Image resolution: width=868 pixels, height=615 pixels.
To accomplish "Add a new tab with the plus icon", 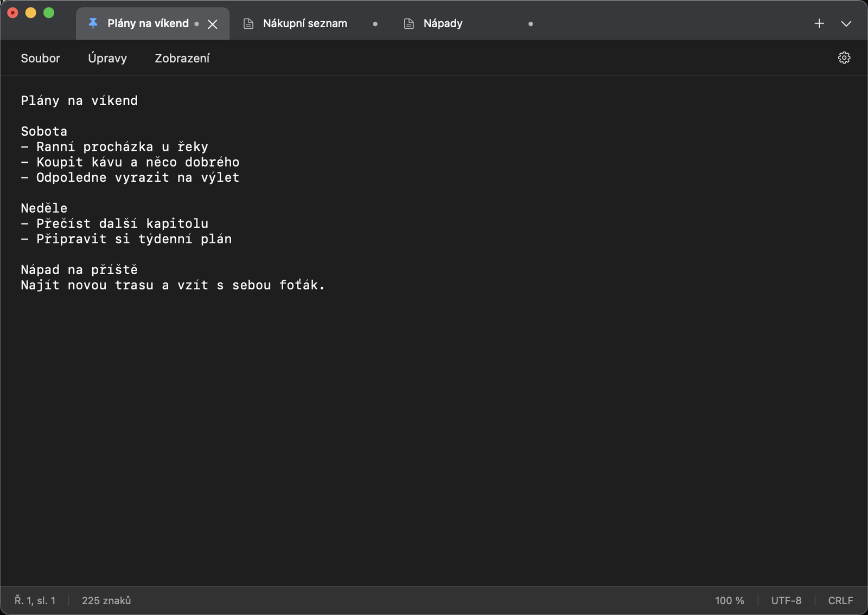I will (x=819, y=23).
